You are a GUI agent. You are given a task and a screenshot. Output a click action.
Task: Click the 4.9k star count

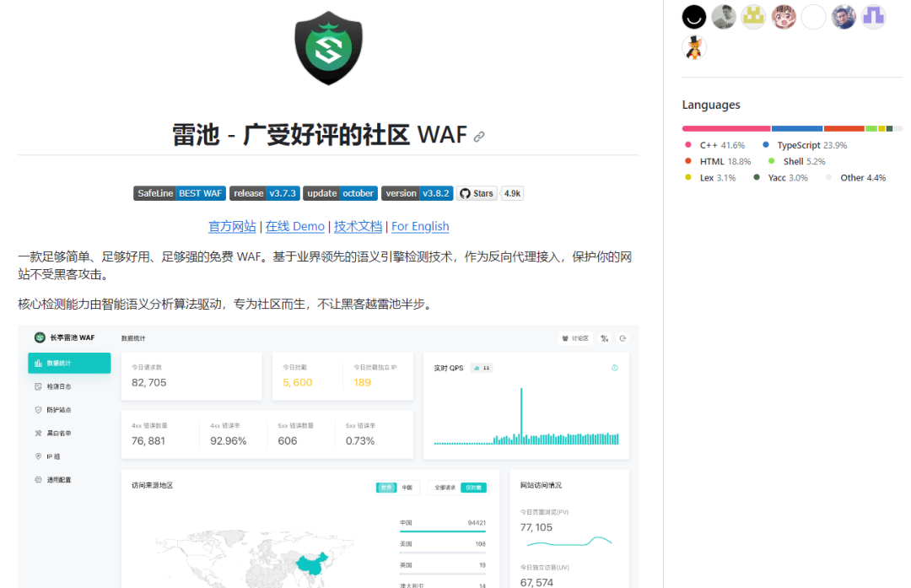[513, 193]
